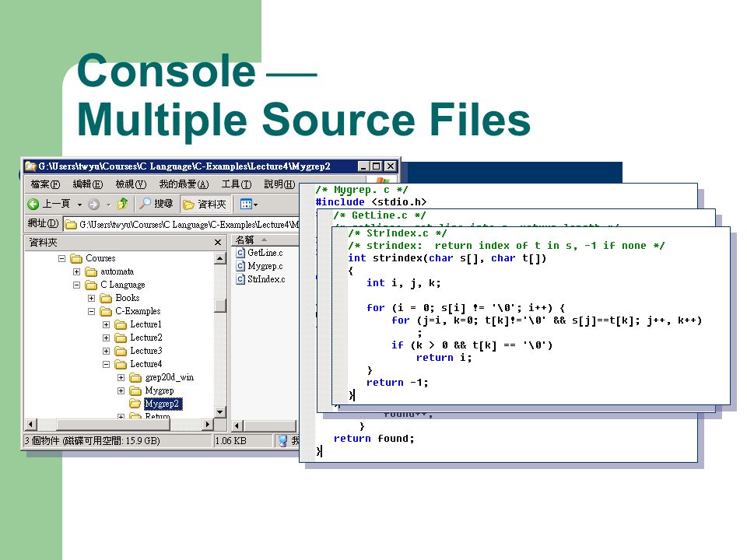747x560 pixels.
Task: Select the Lecture4 folder icon
Action: pyautogui.click(x=121, y=364)
